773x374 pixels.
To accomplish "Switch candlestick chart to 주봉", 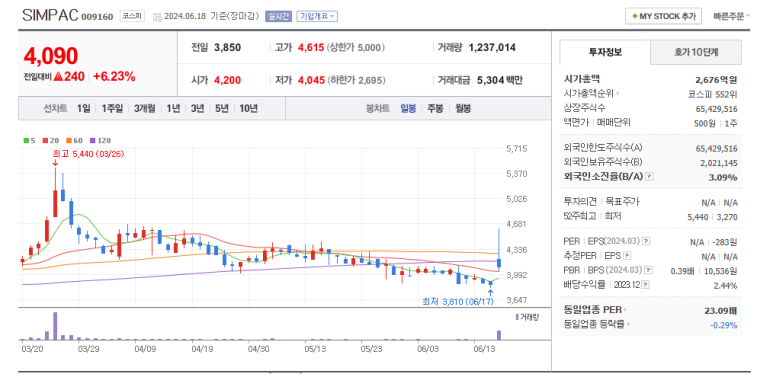I will point(435,108).
